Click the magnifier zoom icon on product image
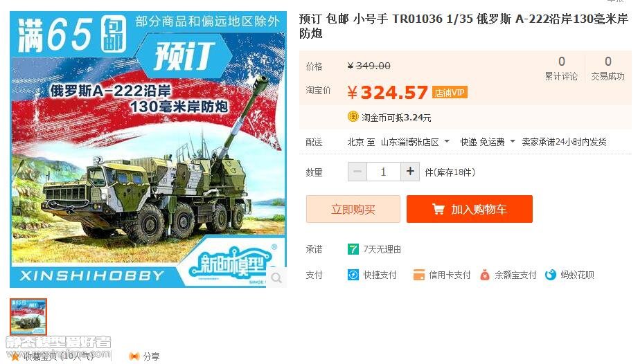 point(276,278)
